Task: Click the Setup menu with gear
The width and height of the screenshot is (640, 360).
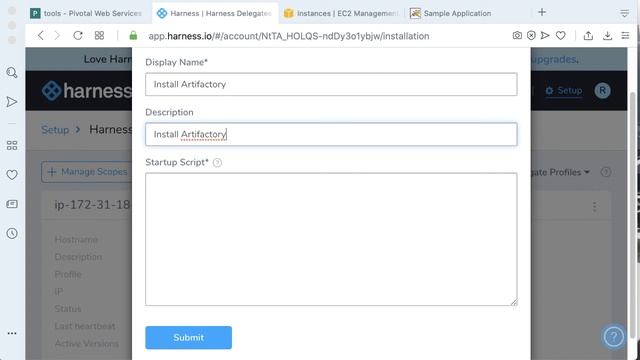Action: coord(564,91)
